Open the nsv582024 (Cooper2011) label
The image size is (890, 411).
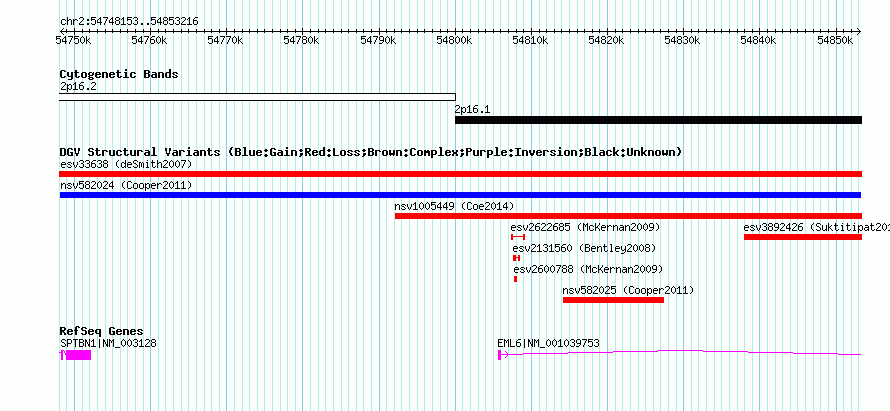coord(126,186)
